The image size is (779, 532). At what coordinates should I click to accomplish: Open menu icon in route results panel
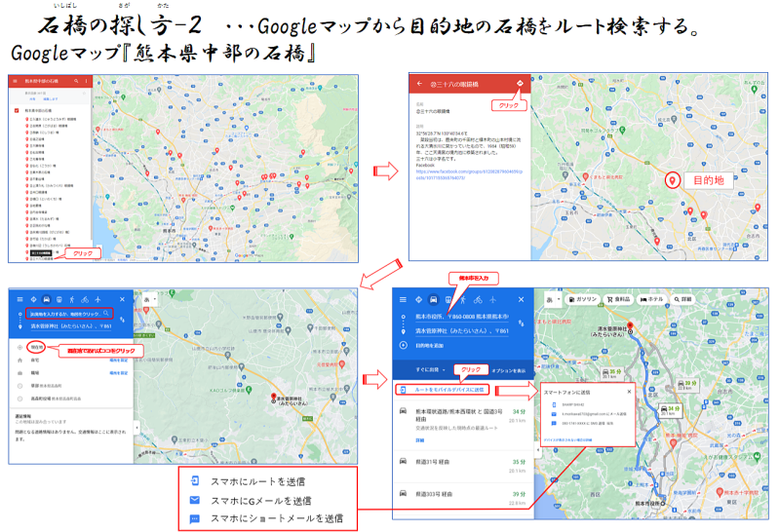[x=403, y=299]
